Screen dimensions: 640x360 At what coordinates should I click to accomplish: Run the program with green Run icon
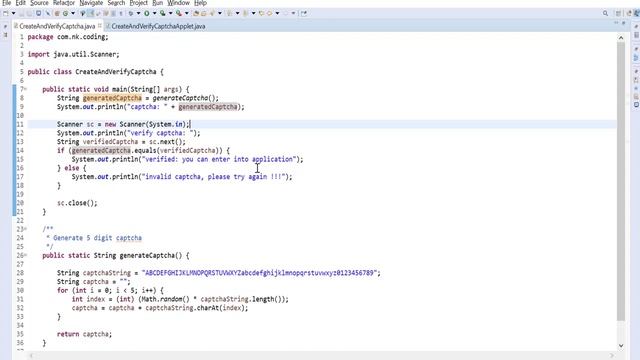pyautogui.click(x=147, y=13)
